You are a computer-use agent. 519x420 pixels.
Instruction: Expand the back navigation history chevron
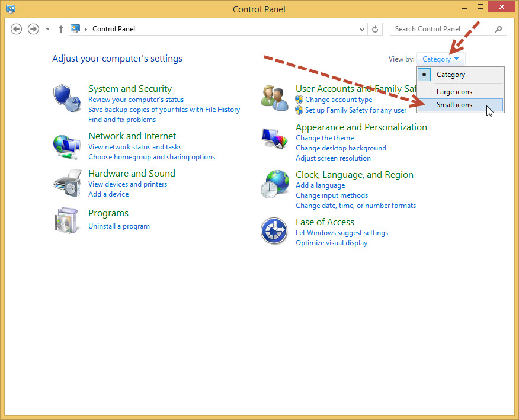46,28
